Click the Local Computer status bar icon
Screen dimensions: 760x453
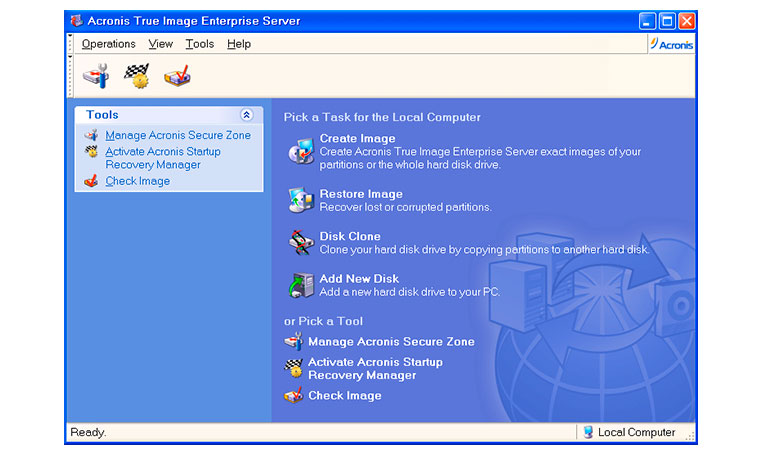point(588,432)
